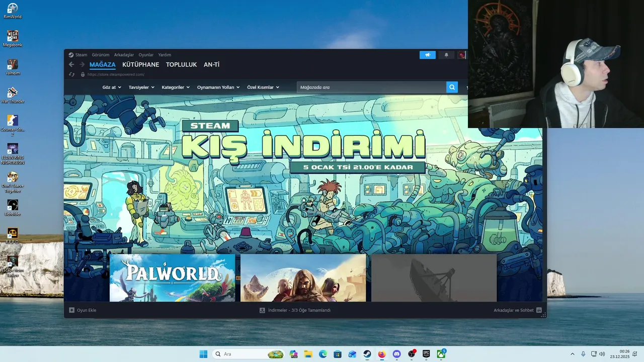Select the Don't Starve Together desktop icon

pyautogui.click(x=13, y=182)
